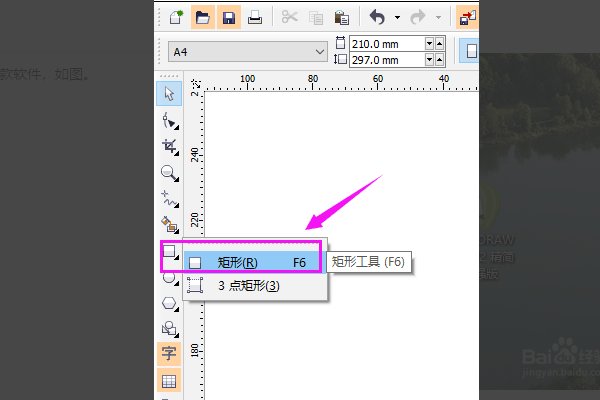Select the Smart fill tool
Image resolution: width=600 pixels, height=400 pixels.
click(x=170, y=225)
